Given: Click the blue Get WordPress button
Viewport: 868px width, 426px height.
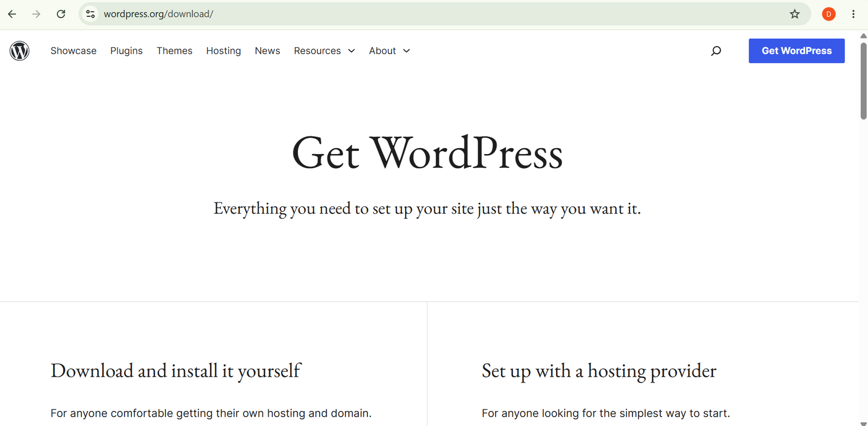Looking at the screenshot, I should (x=796, y=50).
